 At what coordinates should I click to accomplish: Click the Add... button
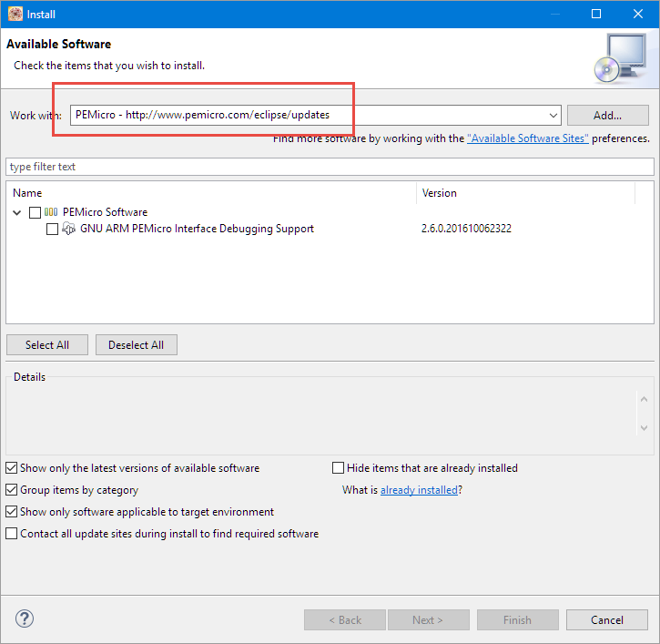click(x=608, y=116)
